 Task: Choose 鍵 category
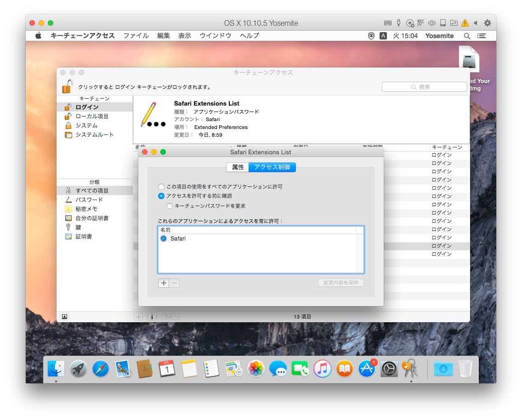95,228
